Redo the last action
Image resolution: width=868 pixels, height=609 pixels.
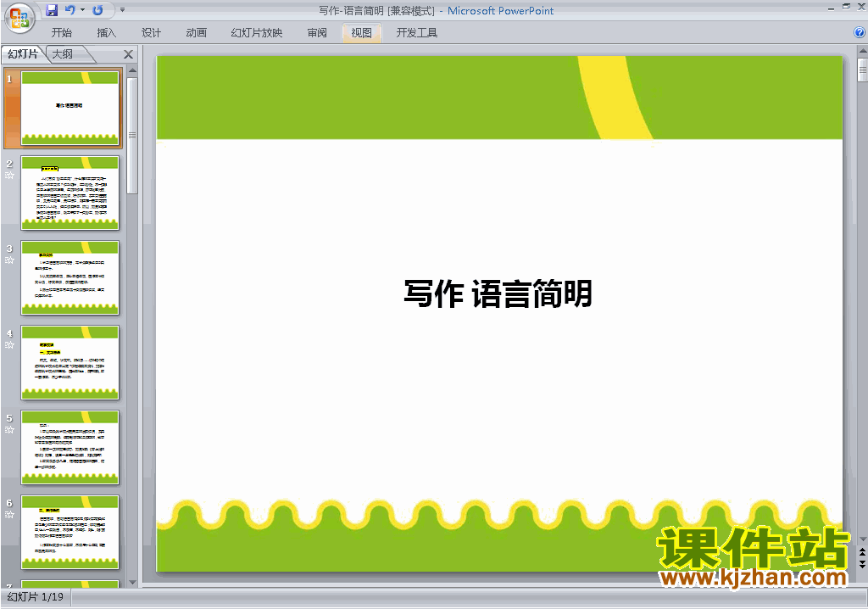click(97, 10)
